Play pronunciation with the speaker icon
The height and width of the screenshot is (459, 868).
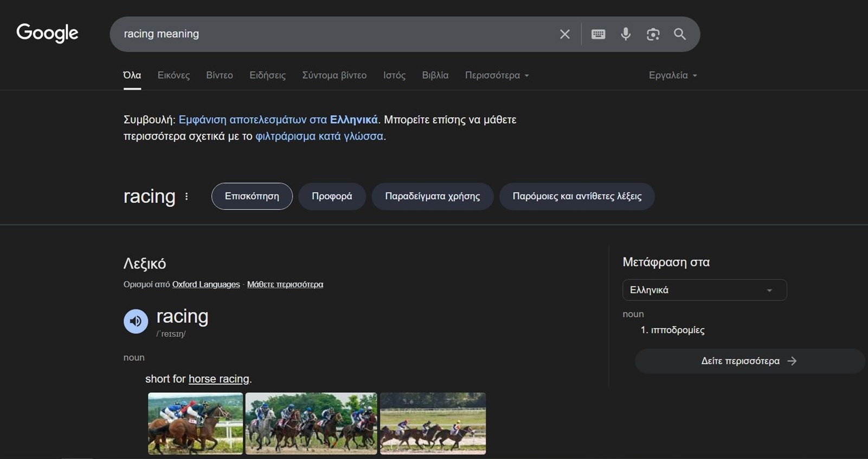(x=136, y=321)
